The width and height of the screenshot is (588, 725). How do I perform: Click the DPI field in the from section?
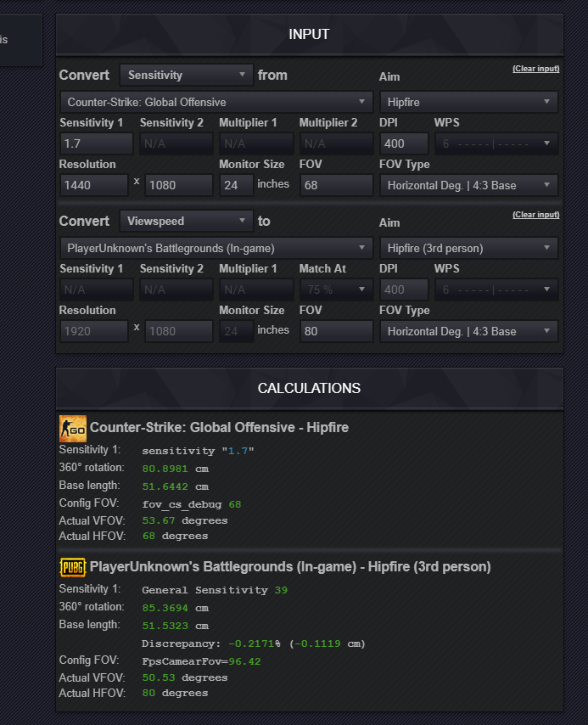coord(404,143)
